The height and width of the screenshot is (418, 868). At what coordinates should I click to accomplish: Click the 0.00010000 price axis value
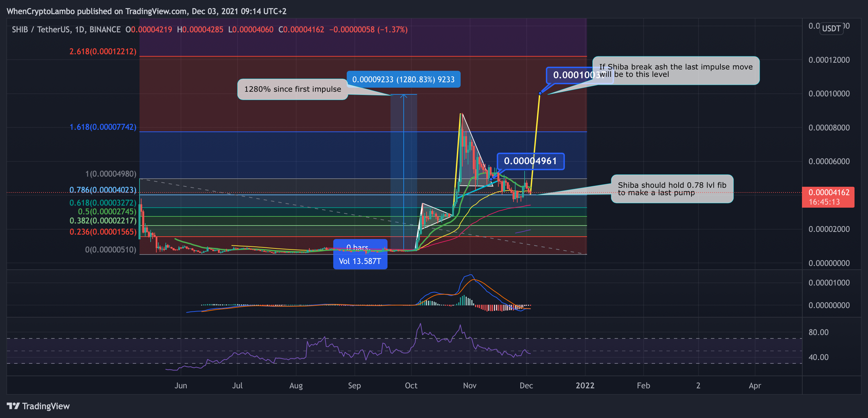click(x=829, y=94)
